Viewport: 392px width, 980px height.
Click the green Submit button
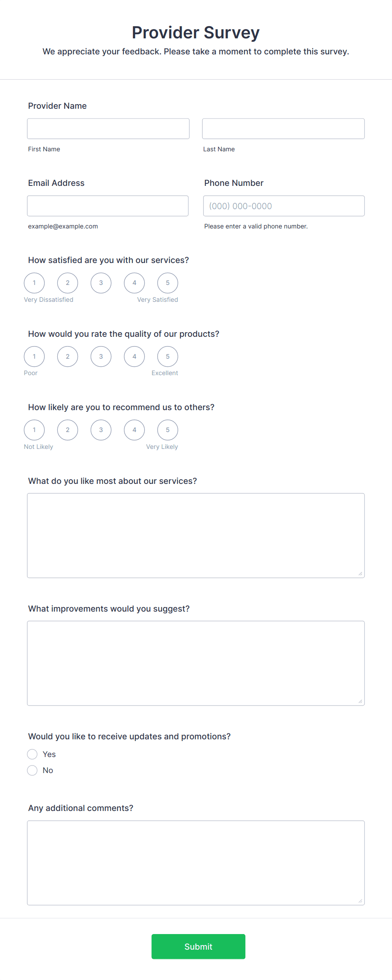(x=199, y=947)
